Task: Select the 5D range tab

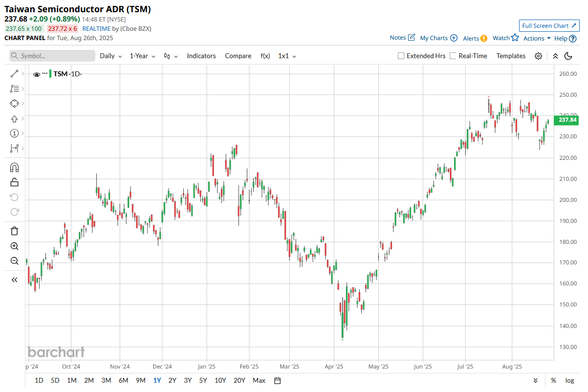Action: [x=55, y=380]
